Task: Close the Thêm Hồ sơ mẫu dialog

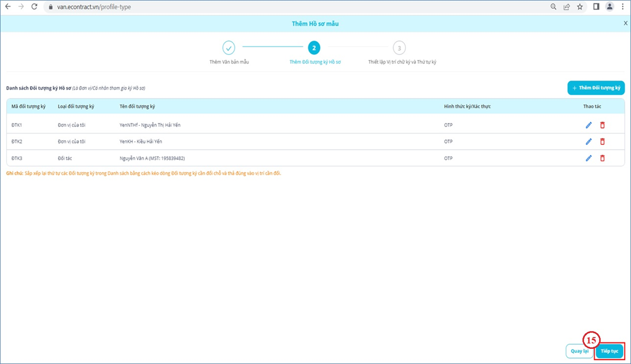Action: pos(625,23)
